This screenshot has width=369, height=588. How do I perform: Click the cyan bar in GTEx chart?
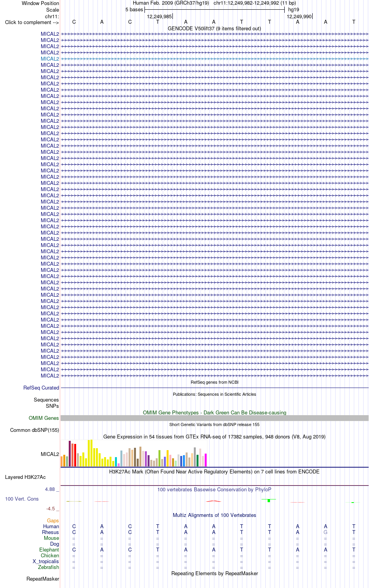coord(116,462)
